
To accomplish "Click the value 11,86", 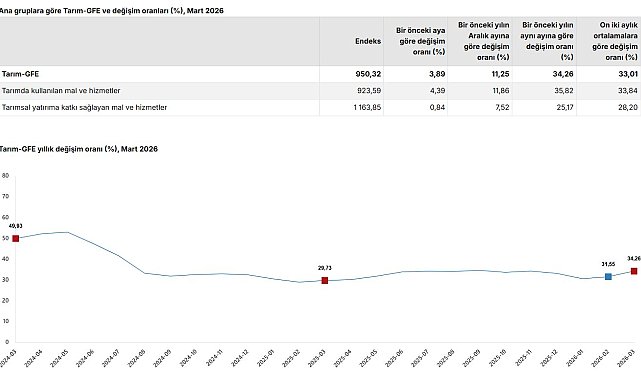I will coord(501,91).
